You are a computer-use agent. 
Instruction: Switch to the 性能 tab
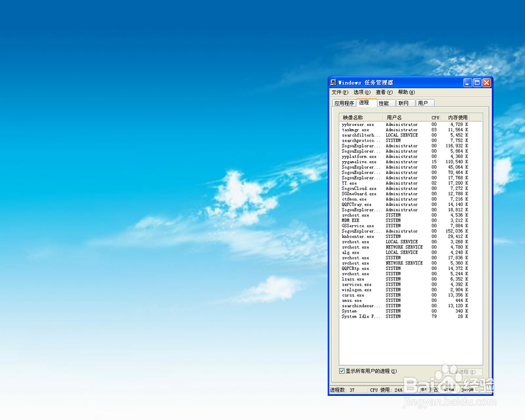tap(386, 103)
